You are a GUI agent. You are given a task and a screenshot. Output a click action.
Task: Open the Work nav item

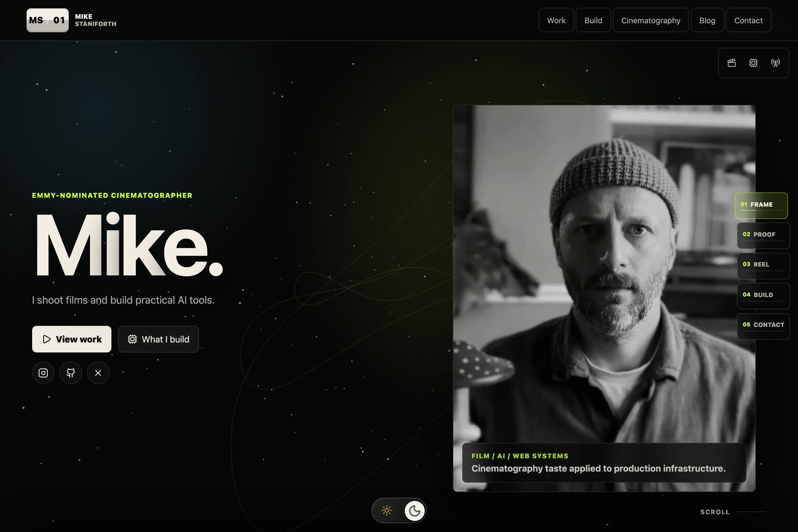[x=556, y=20]
